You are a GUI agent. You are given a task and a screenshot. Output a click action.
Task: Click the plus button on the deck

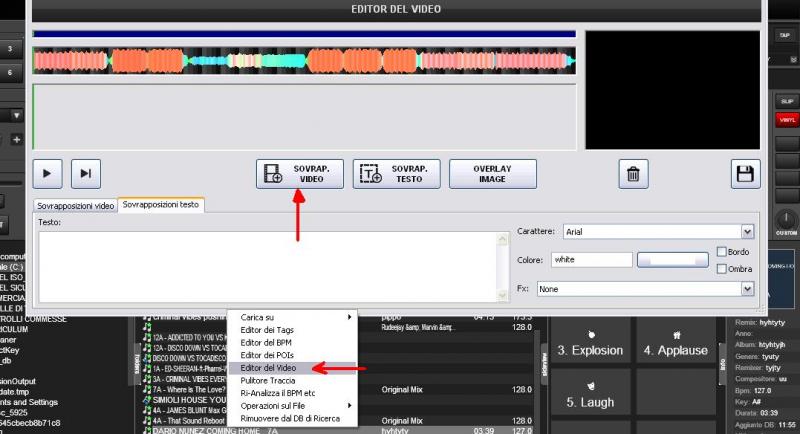[17, 139]
